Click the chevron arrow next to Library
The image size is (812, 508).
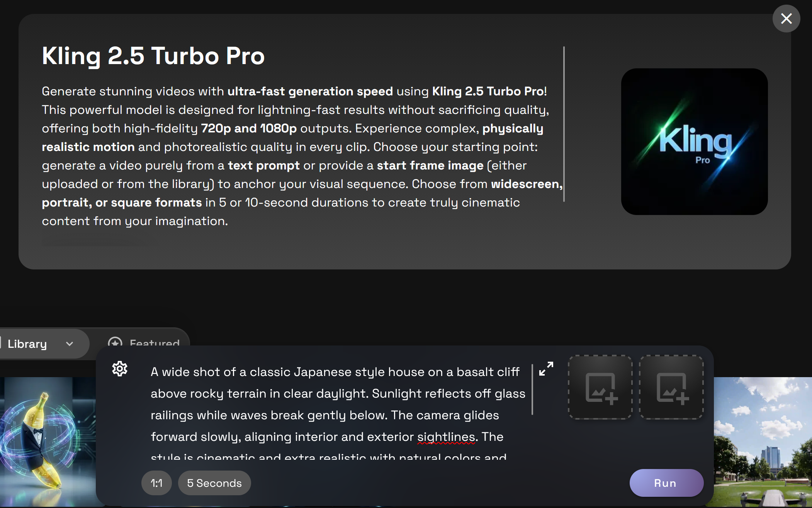(x=70, y=344)
